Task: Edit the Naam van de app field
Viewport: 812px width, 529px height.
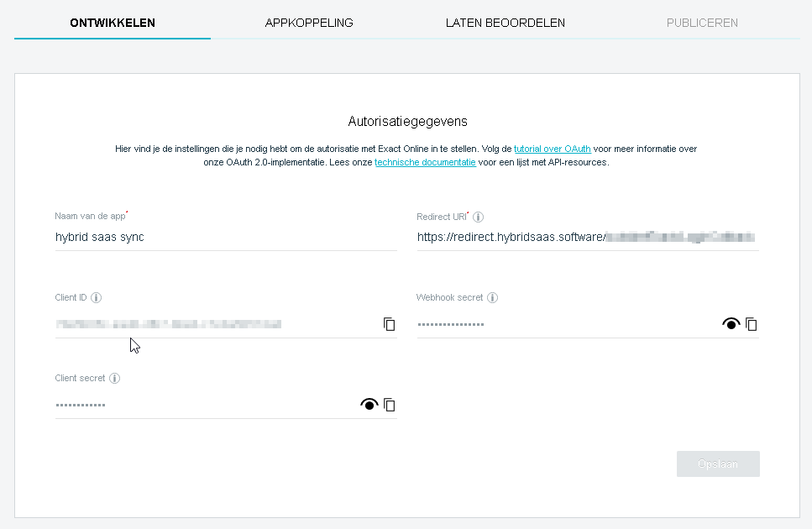Action: click(225, 237)
